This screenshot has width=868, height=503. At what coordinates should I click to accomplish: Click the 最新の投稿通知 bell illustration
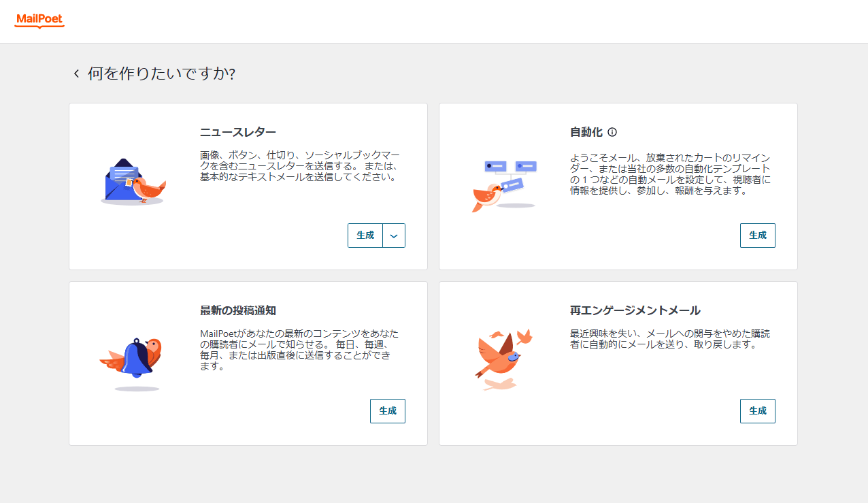pyautogui.click(x=131, y=364)
